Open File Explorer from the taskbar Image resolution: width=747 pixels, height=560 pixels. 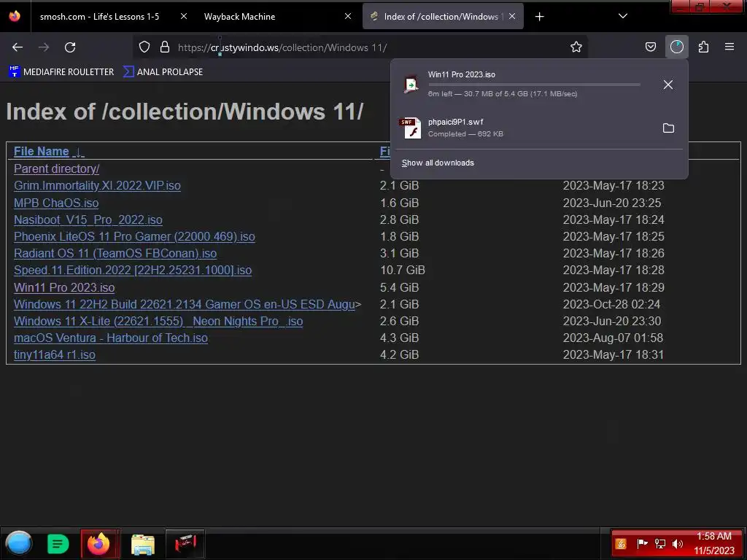(x=143, y=544)
